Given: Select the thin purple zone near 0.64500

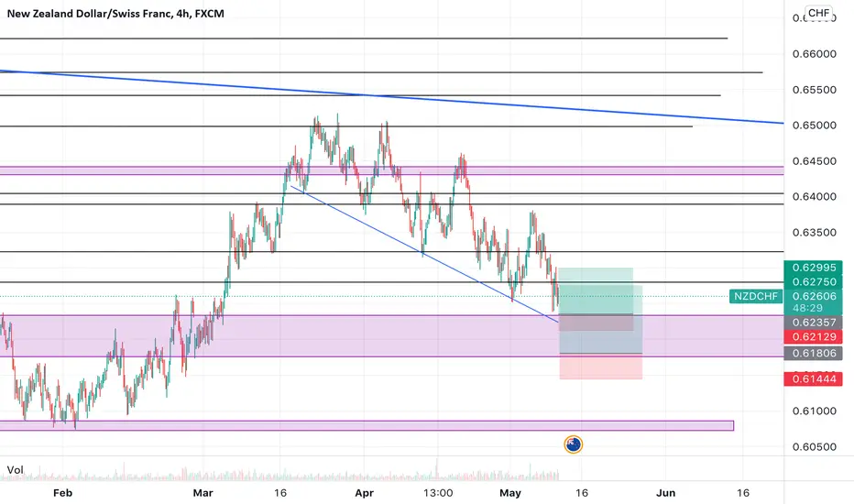Looking at the screenshot, I should (391, 170).
